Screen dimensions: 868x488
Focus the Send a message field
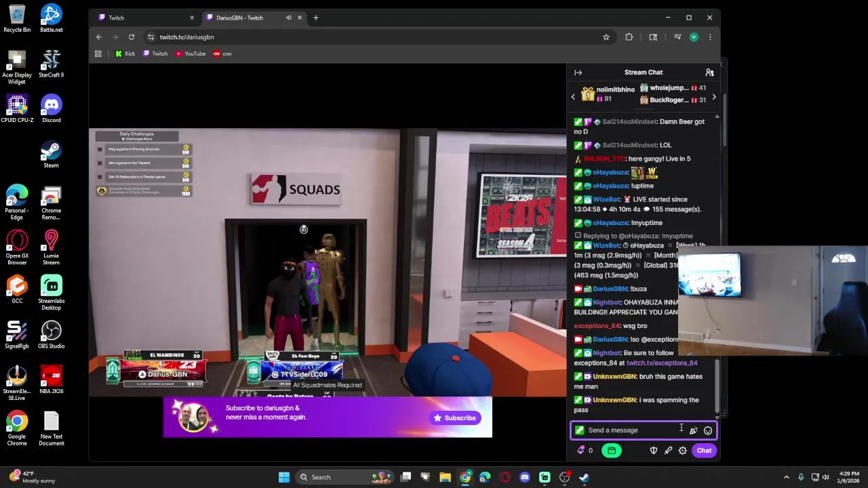point(643,430)
